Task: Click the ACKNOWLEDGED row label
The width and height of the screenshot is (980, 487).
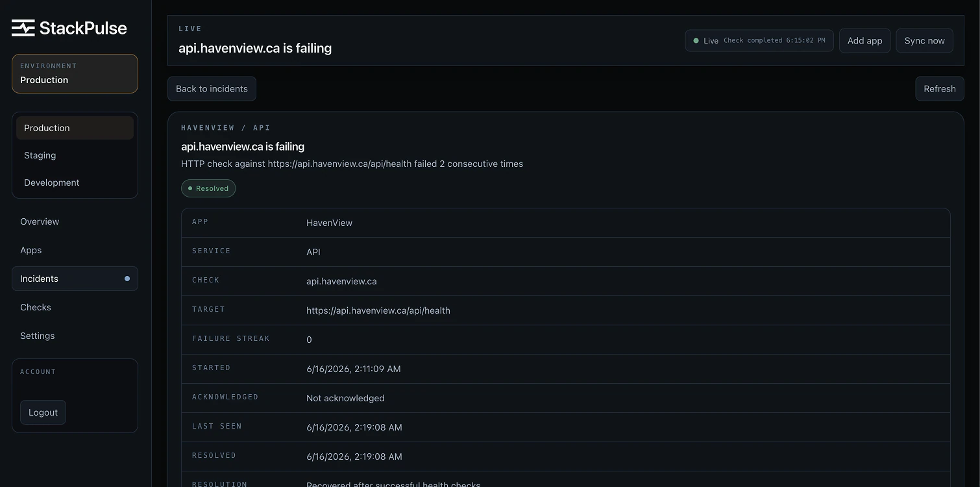Action: pyautogui.click(x=225, y=397)
